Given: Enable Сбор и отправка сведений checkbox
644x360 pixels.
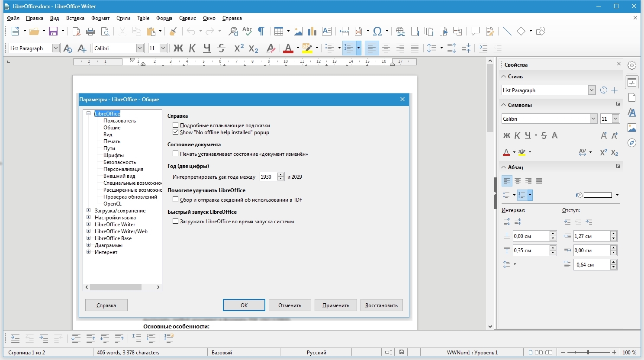Looking at the screenshot, I should pos(175,199).
